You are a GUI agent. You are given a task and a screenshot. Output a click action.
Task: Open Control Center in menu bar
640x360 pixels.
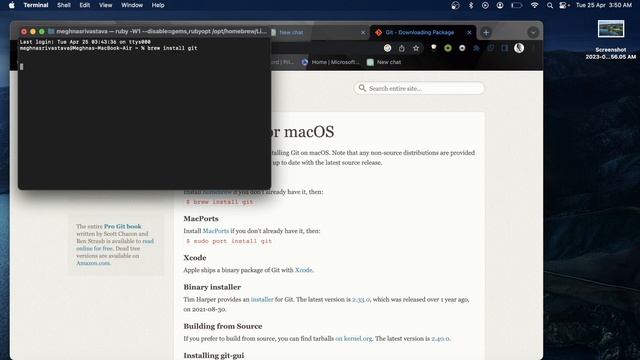(x=564, y=5)
